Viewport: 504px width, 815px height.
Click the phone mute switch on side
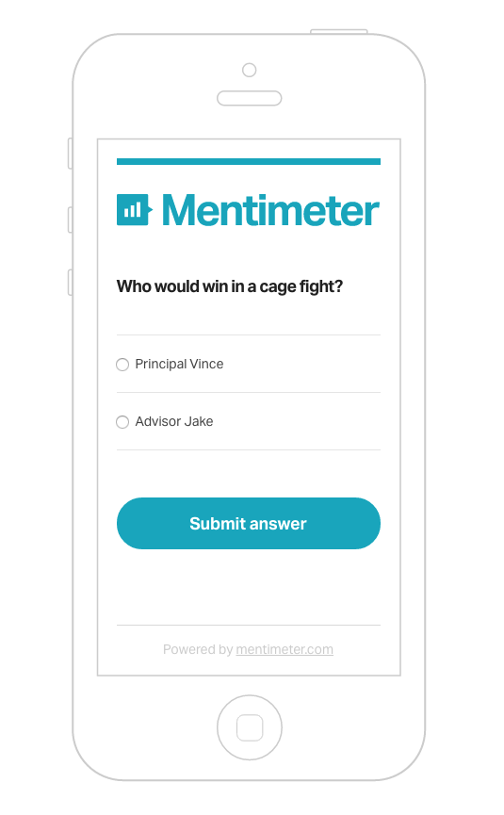click(x=70, y=154)
